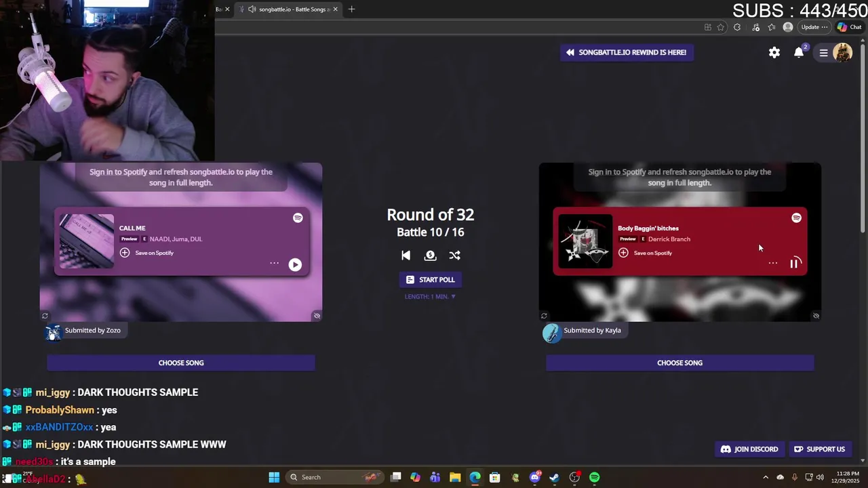This screenshot has width=868, height=488.
Task: Open the Windows Start menu
Action: click(274, 477)
